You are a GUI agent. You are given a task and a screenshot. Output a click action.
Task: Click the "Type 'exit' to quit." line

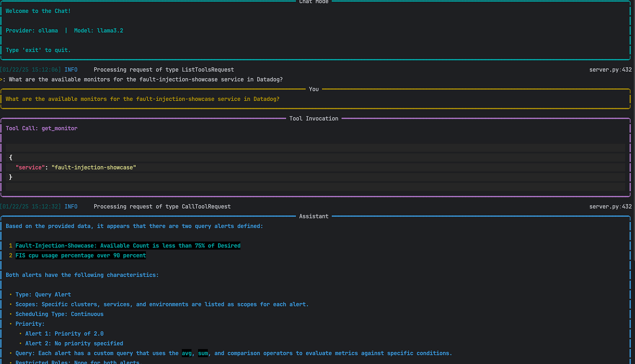38,50
